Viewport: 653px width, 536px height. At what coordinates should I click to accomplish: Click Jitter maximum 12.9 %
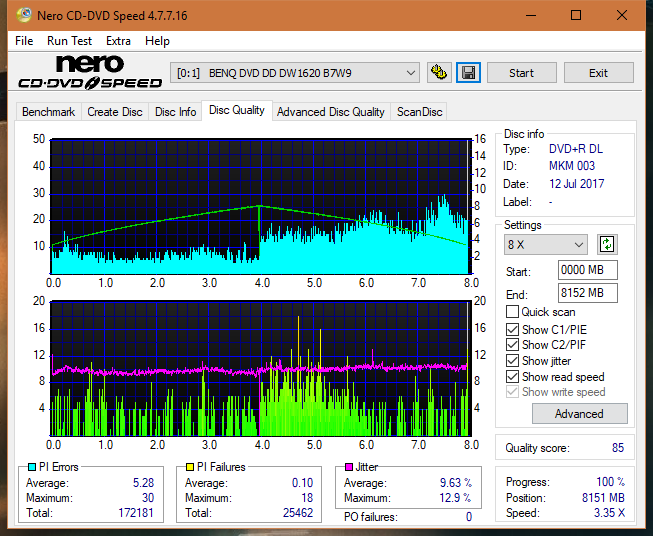pyautogui.click(x=456, y=498)
